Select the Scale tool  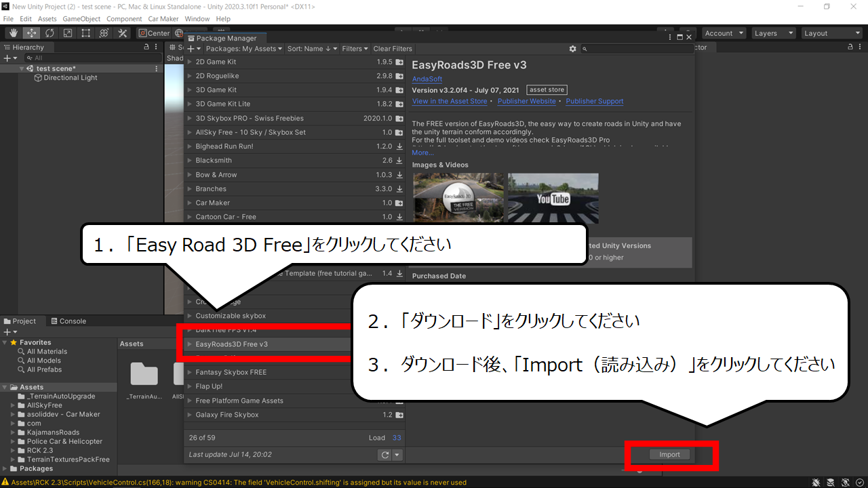pyautogui.click(x=68, y=33)
